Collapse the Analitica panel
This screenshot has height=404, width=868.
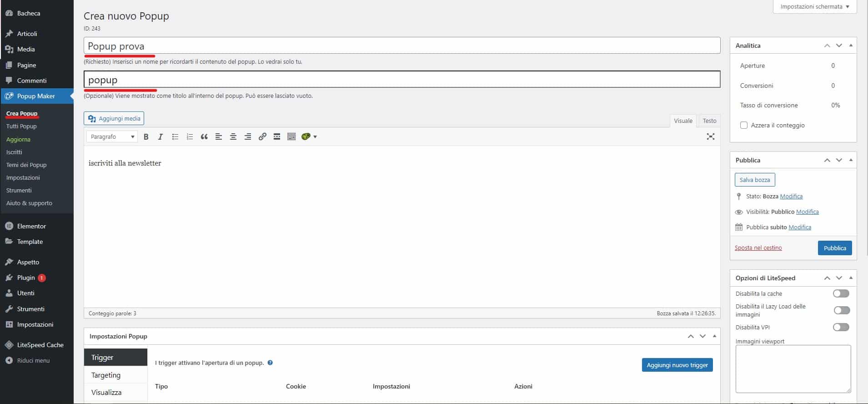tap(851, 45)
